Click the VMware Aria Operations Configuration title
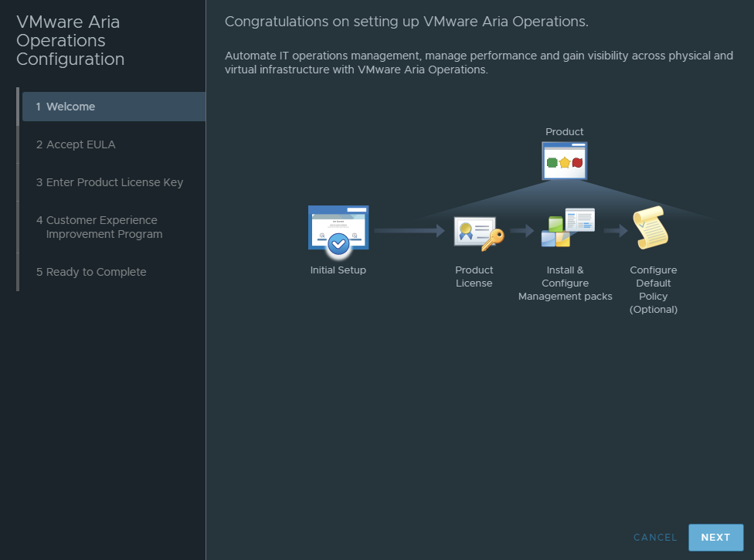 tap(70, 40)
